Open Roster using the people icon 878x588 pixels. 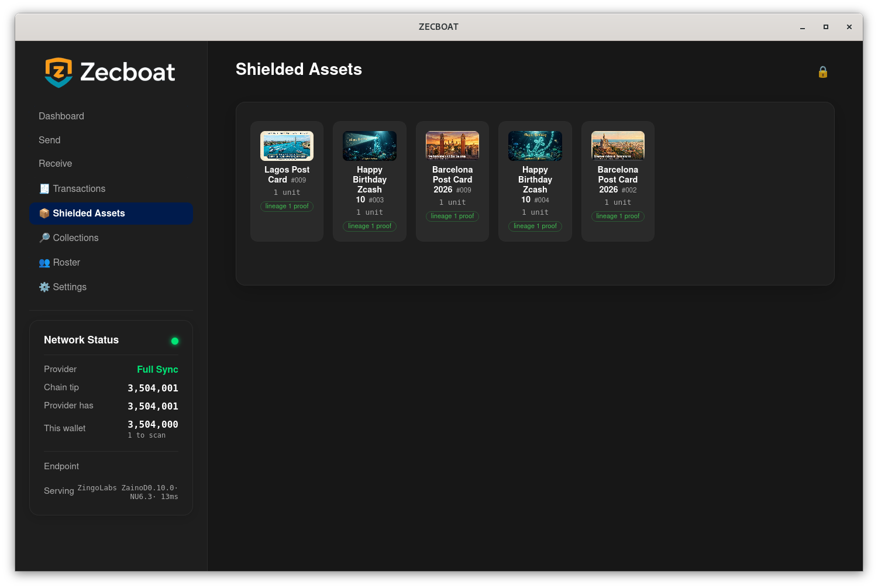[44, 263]
